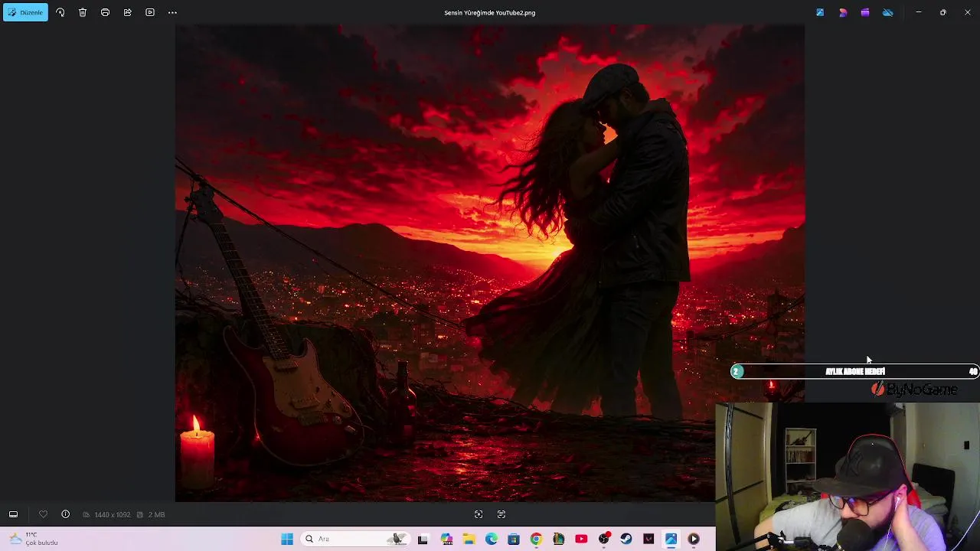The height and width of the screenshot is (551, 980).
Task: Print the image with the printer icon
Action: [x=105, y=12]
